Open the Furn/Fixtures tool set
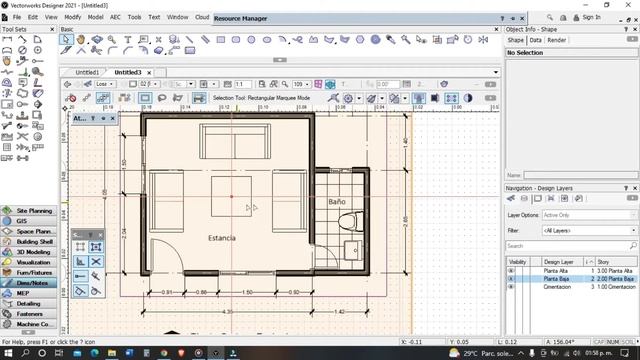This screenshot has height=360, width=640. [x=29, y=273]
